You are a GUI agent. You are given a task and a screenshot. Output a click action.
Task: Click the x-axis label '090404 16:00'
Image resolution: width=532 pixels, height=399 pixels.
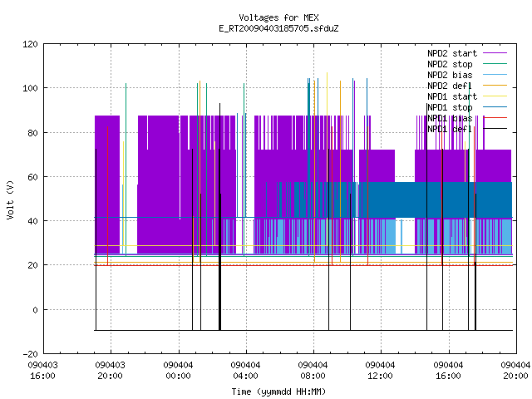(448, 371)
